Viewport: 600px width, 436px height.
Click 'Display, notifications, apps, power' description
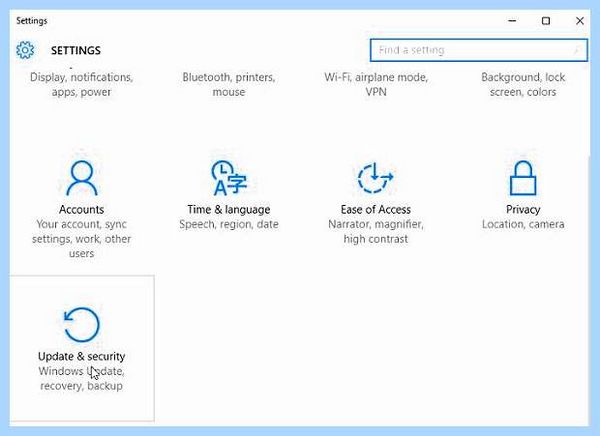(82, 85)
